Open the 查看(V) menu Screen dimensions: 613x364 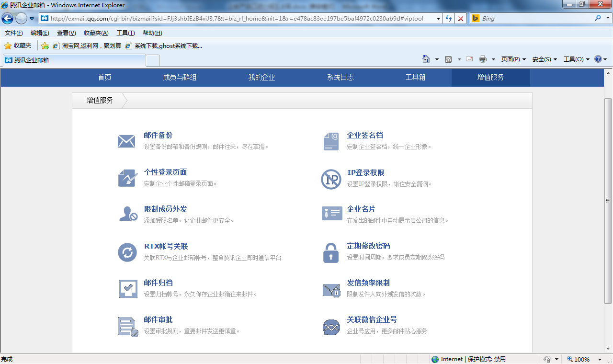66,33
